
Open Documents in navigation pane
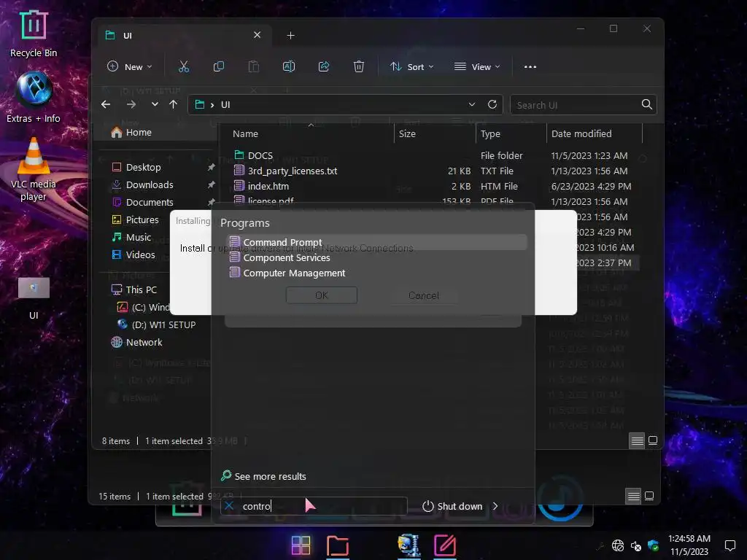point(142,203)
